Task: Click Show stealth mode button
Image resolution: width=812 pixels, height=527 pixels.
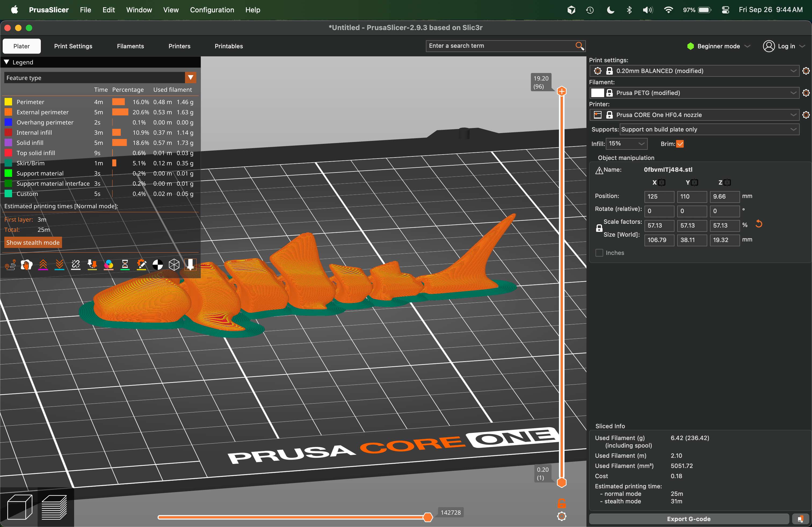Action: 33,243
